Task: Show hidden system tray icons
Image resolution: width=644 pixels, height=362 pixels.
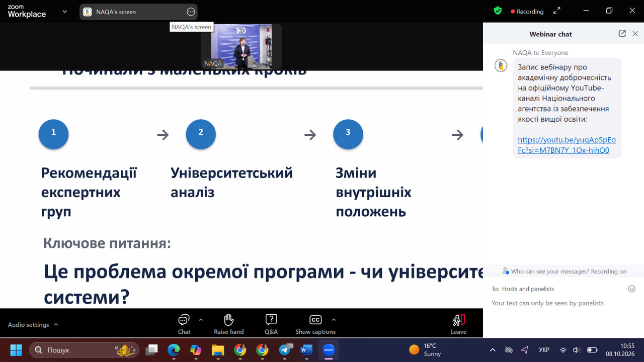Action: (493, 350)
